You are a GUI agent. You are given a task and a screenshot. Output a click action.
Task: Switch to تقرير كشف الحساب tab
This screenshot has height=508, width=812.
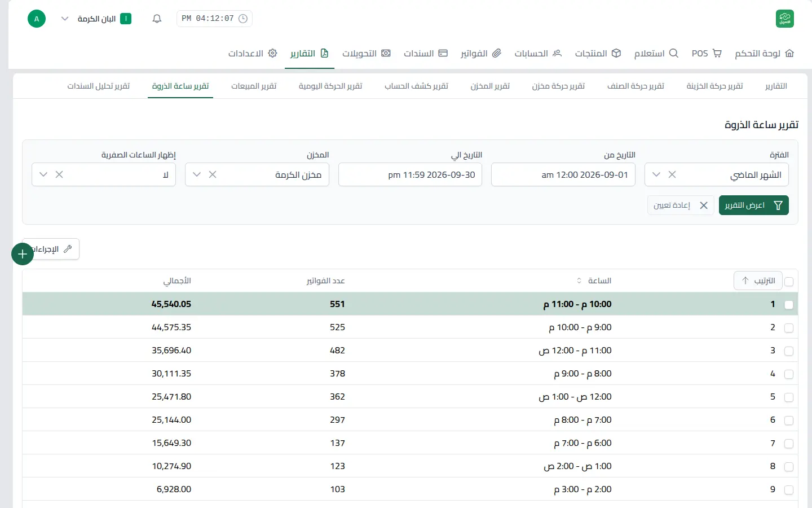tap(416, 86)
